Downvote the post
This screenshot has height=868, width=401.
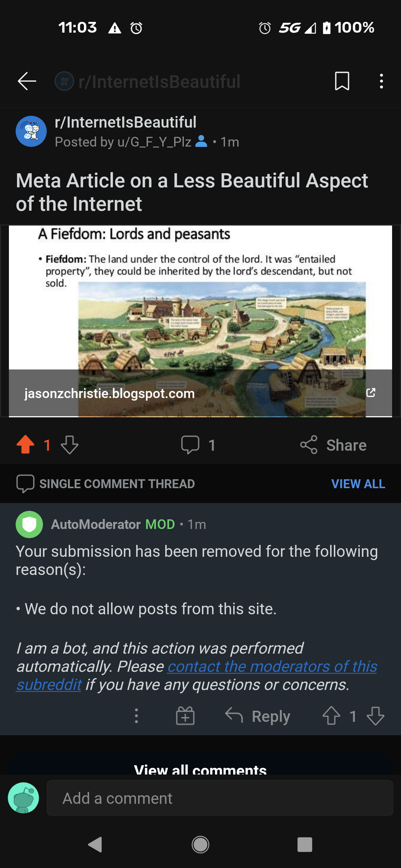tap(69, 445)
